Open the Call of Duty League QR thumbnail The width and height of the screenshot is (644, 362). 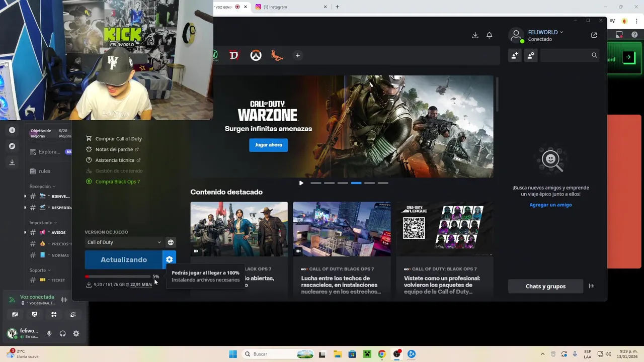pyautogui.click(x=444, y=229)
